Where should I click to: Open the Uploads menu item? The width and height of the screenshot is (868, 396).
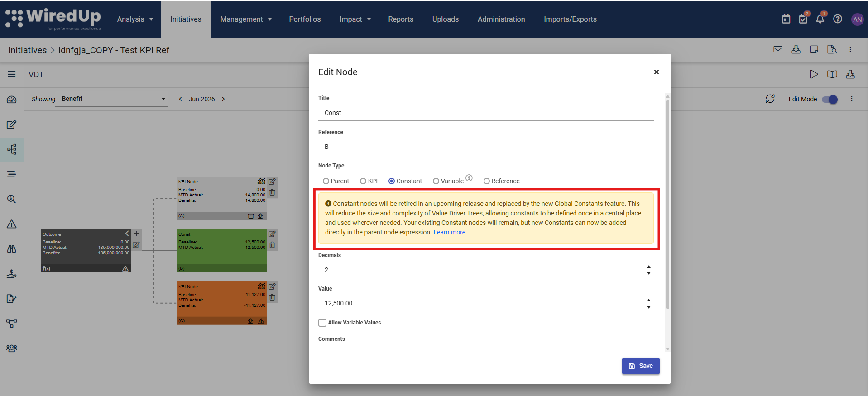[x=446, y=19]
